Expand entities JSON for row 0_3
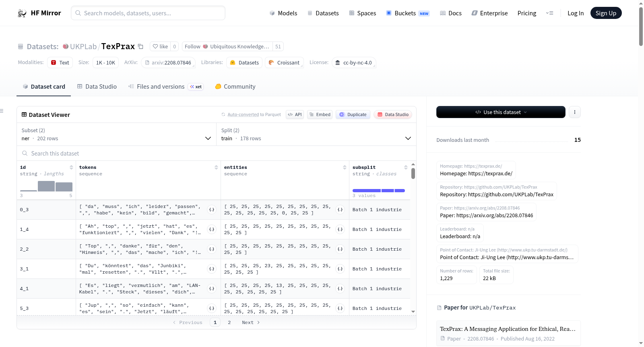This screenshot has width=644, height=347. 340,210
